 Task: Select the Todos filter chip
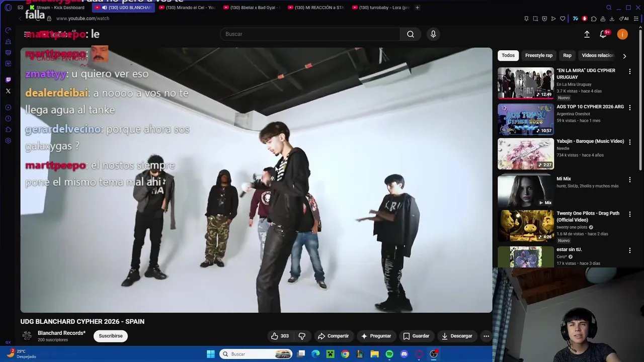pos(508,55)
